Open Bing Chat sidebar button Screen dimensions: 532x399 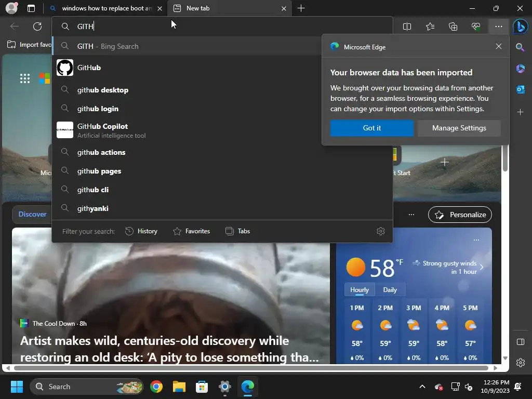click(x=520, y=26)
